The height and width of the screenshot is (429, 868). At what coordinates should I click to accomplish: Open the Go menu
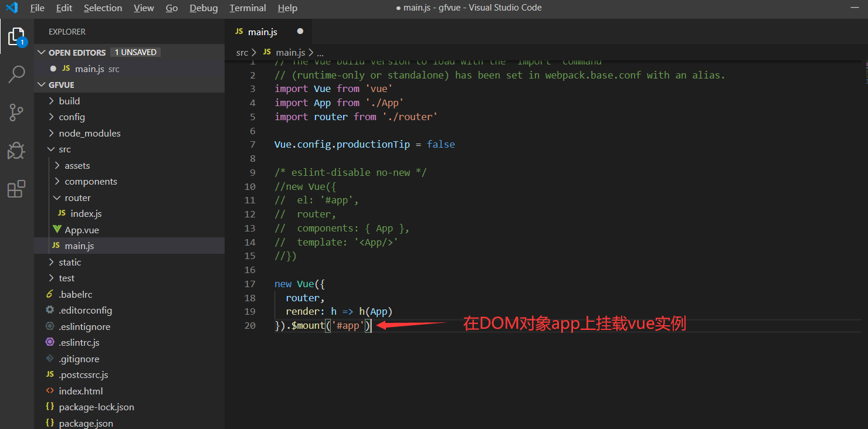pyautogui.click(x=172, y=8)
